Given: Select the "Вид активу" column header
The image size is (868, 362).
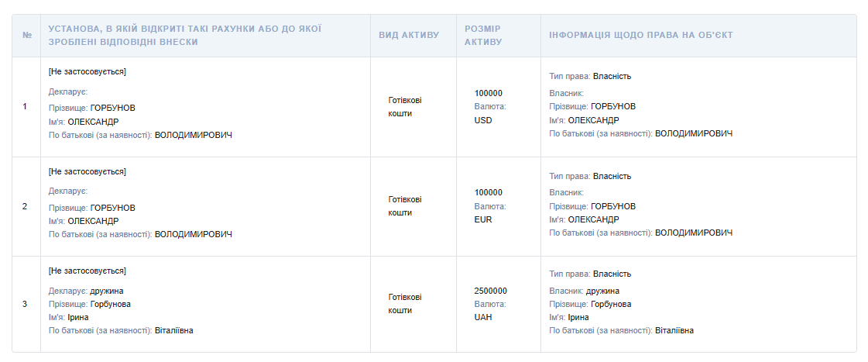Looking at the screenshot, I should [409, 36].
